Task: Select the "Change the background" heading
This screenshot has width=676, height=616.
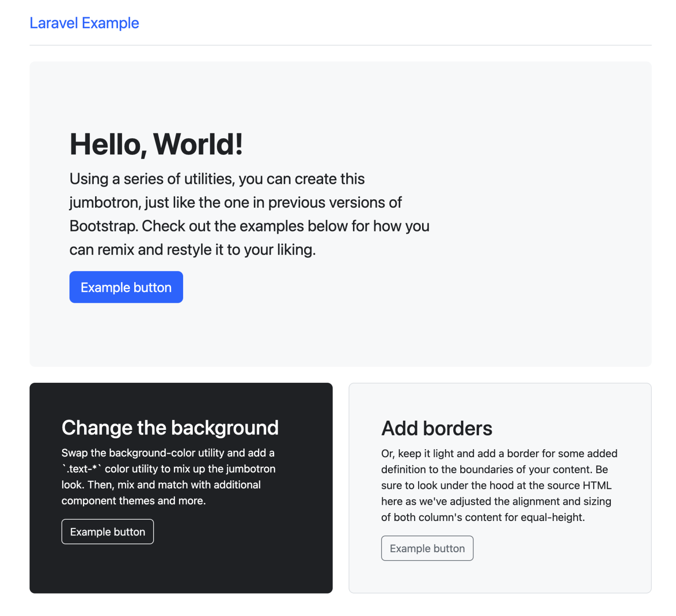Action: pyautogui.click(x=170, y=428)
